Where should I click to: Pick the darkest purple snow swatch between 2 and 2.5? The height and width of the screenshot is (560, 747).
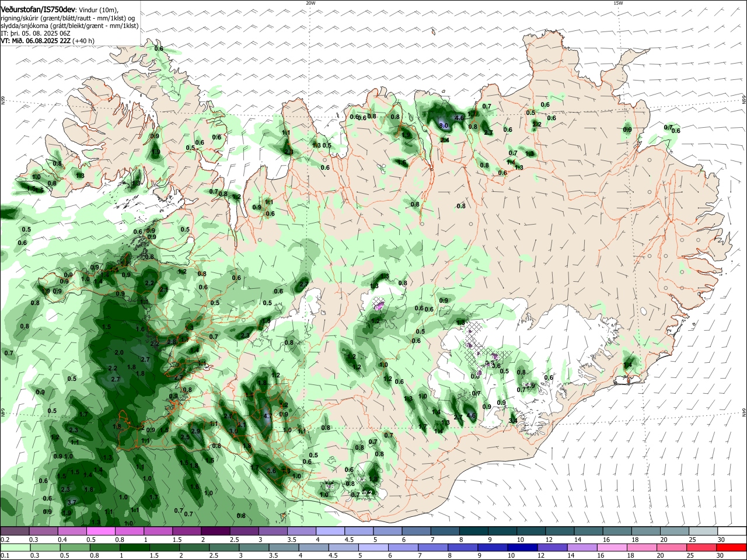215,531
